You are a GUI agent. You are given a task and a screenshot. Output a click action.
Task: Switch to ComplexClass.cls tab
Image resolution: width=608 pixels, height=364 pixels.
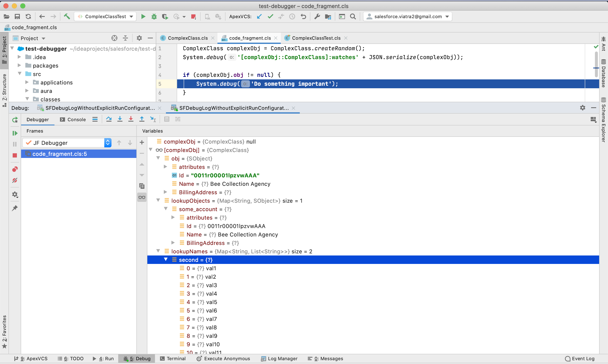(x=188, y=38)
